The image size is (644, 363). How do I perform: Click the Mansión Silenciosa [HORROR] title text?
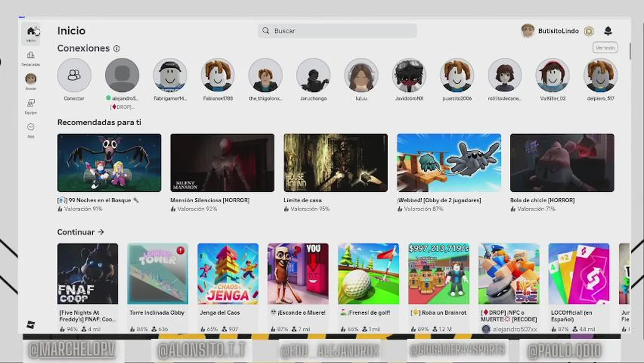point(210,200)
